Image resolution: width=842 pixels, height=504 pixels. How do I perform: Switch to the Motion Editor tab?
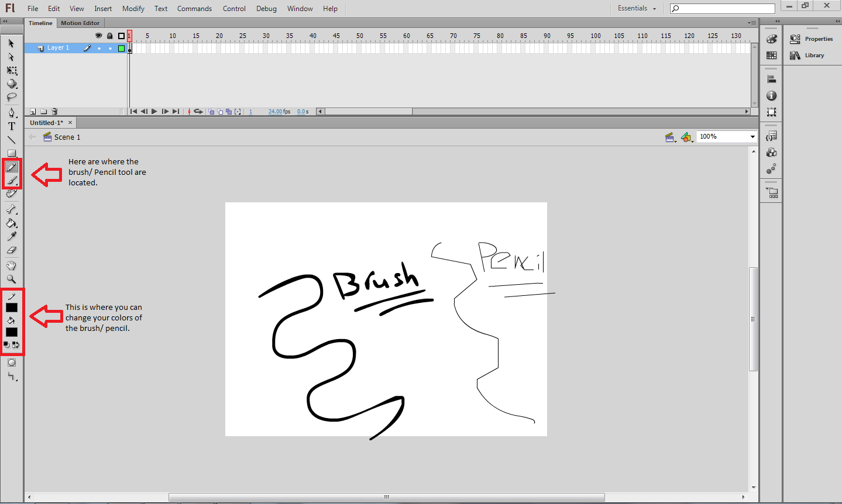point(80,23)
